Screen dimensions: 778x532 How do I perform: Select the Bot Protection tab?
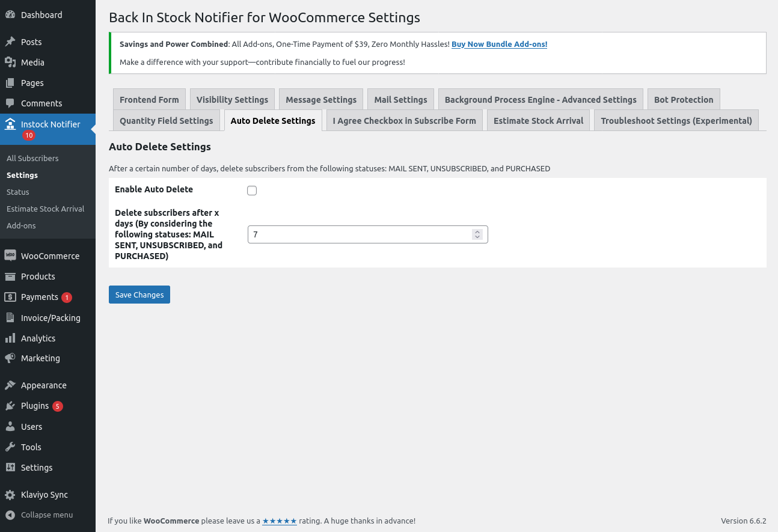684,100
